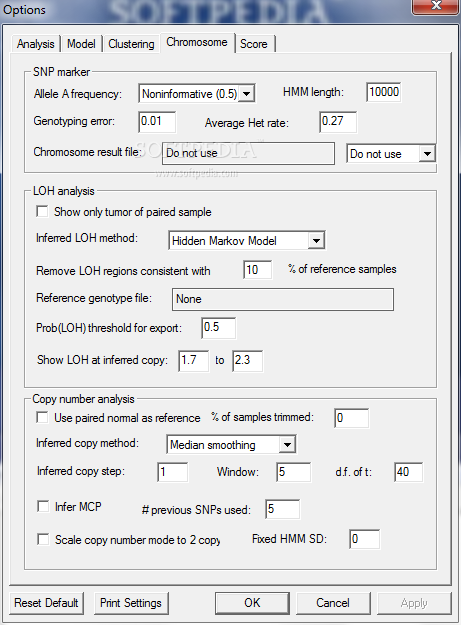The height and width of the screenshot is (625, 461).
Task: Edit percent of samples trimmed field
Action: coord(351,418)
